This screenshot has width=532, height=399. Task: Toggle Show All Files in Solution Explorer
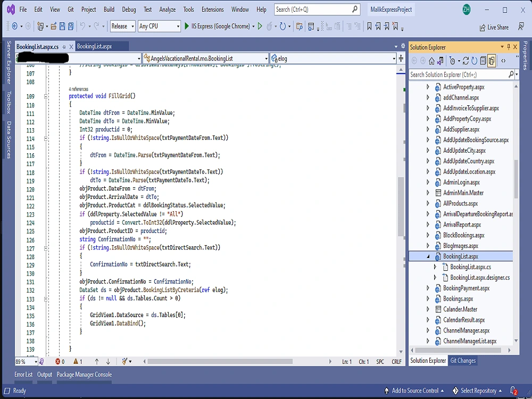tap(491, 61)
